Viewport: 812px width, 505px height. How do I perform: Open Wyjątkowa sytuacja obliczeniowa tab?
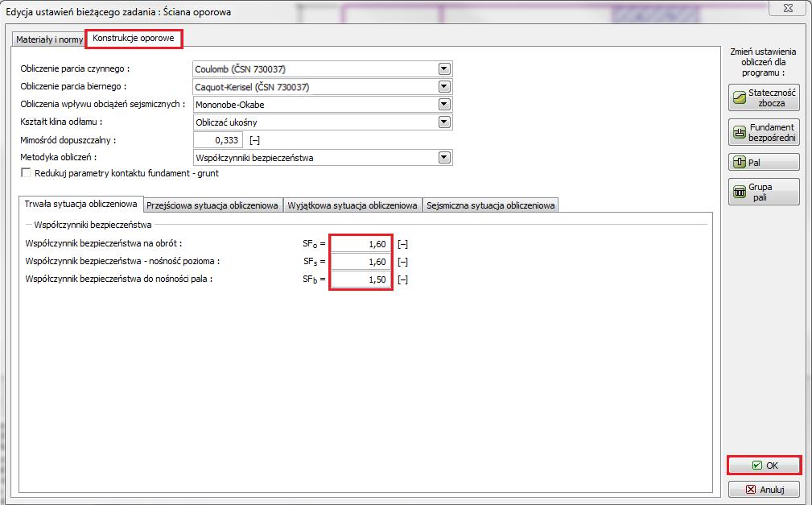click(x=352, y=205)
